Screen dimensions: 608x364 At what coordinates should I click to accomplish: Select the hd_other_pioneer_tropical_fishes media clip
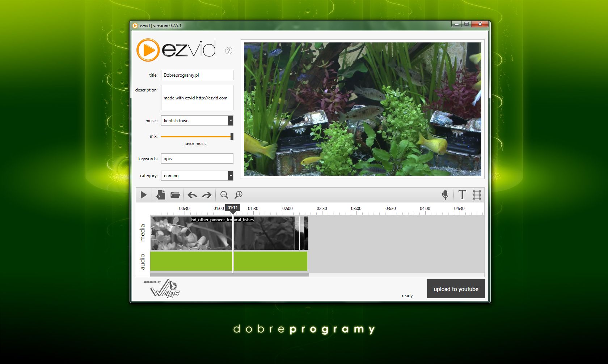point(222,233)
